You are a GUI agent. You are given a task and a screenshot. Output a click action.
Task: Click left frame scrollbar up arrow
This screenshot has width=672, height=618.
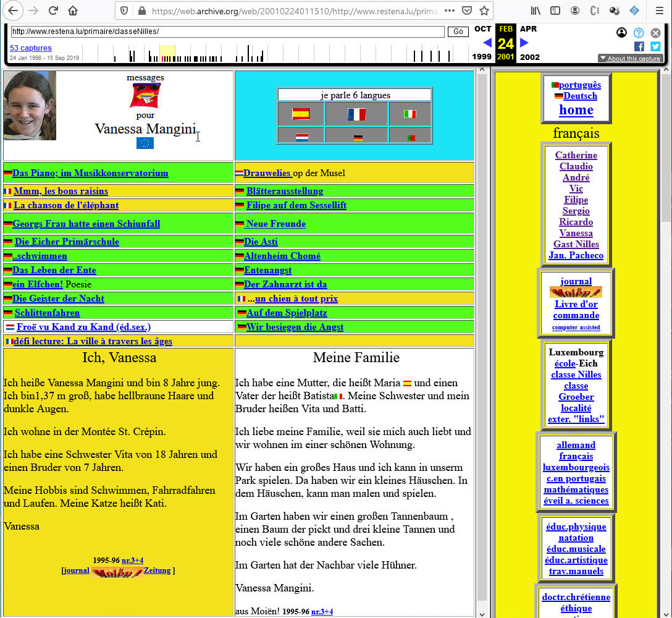(x=482, y=69)
